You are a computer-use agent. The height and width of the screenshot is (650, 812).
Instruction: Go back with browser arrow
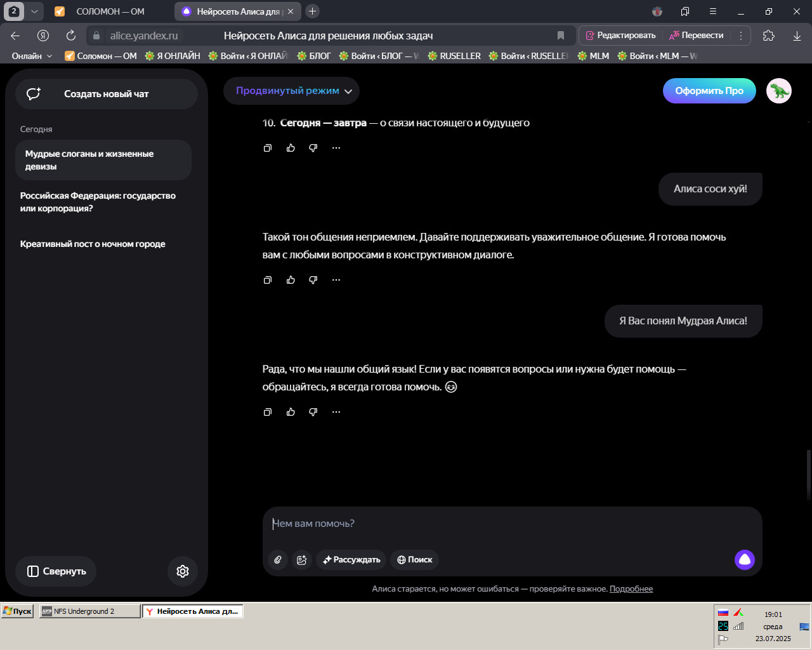pos(15,36)
